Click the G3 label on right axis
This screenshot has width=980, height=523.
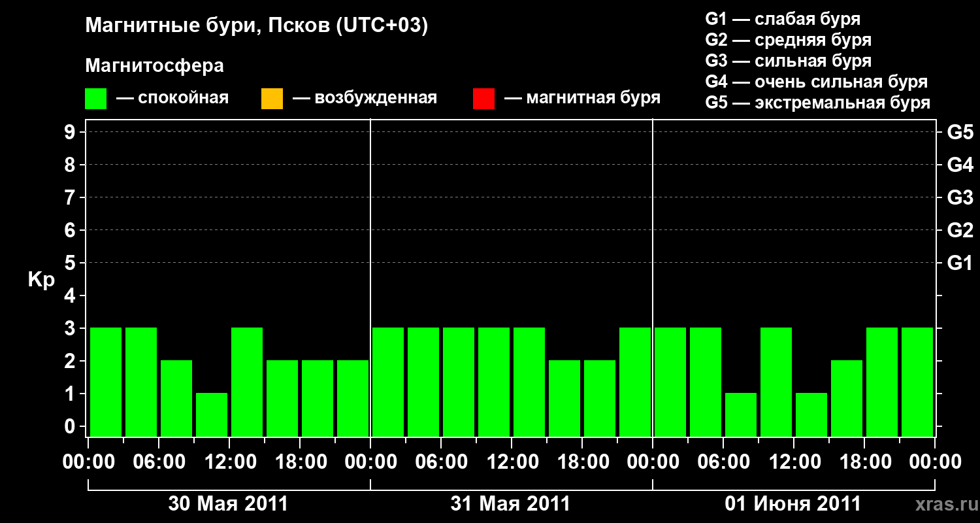click(960, 197)
